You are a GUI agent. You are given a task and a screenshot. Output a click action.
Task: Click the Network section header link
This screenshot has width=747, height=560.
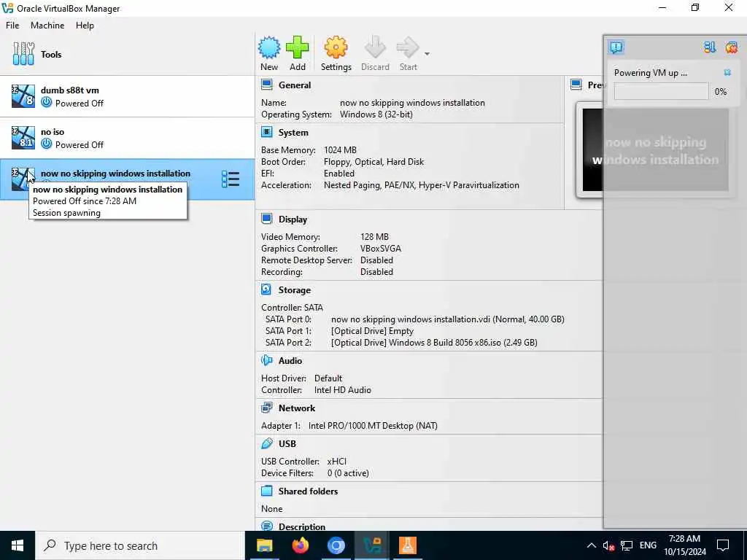[x=297, y=408]
